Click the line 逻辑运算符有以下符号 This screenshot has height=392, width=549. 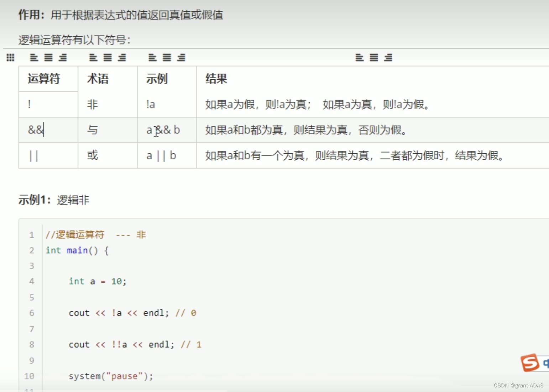[74, 40]
